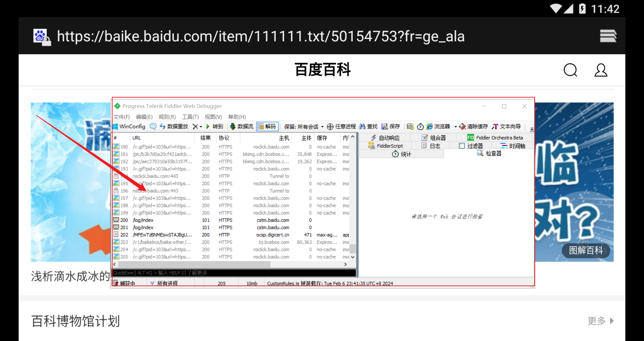The height and width of the screenshot is (341, 644).
Task: Switch to the 组合器 tab
Action: click(434, 138)
